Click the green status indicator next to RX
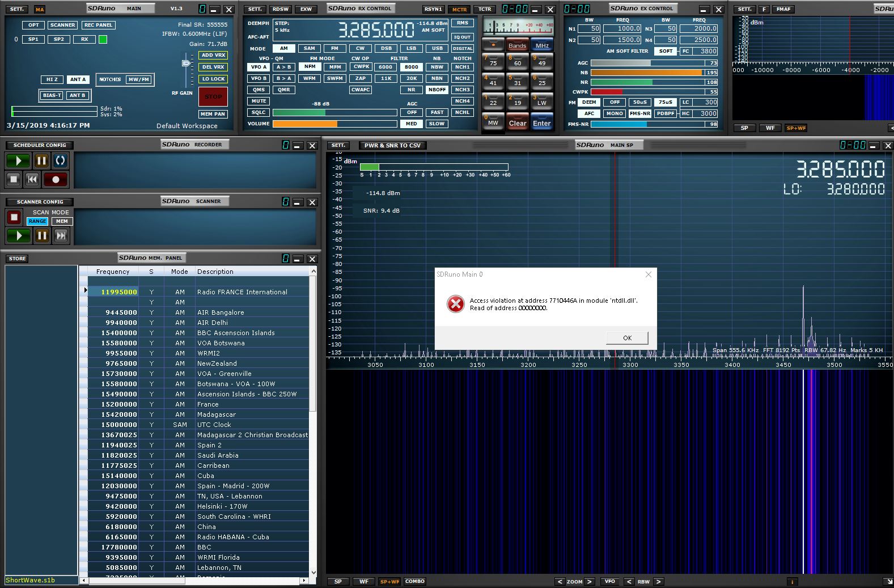The image size is (894, 588). 103,39
